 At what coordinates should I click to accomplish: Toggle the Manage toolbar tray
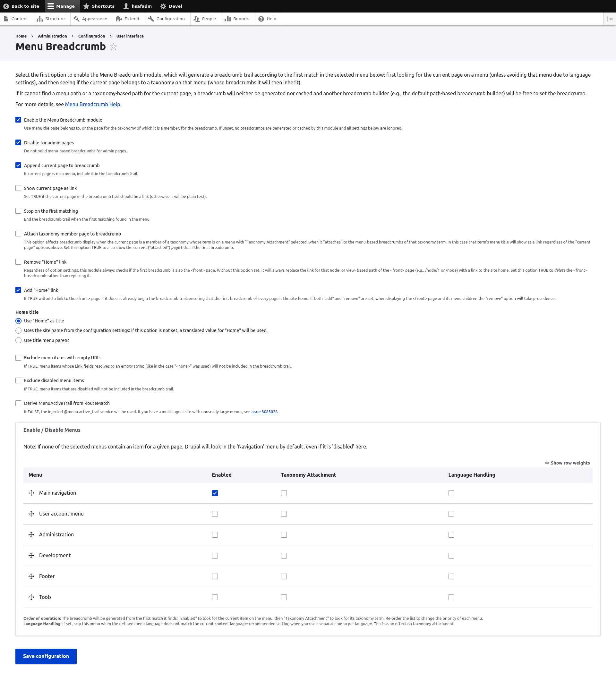pyautogui.click(x=61, y=6)
